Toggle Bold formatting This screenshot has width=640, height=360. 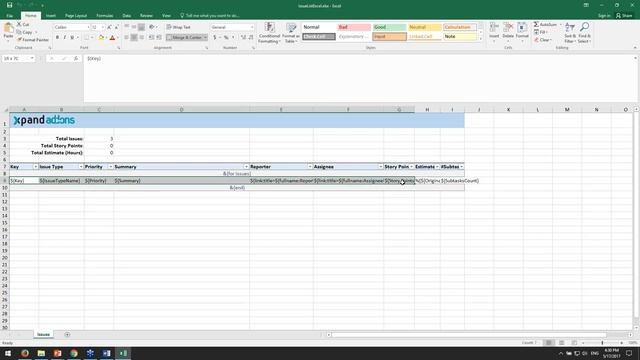[57, 38]
